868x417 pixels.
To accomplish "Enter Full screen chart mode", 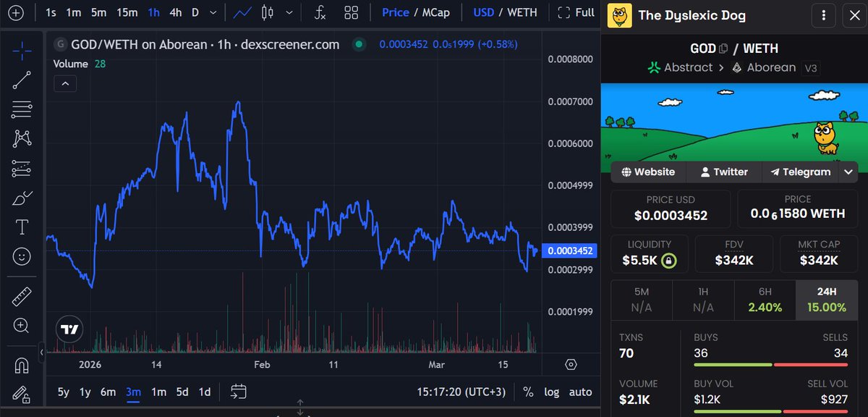I will 576,12.
